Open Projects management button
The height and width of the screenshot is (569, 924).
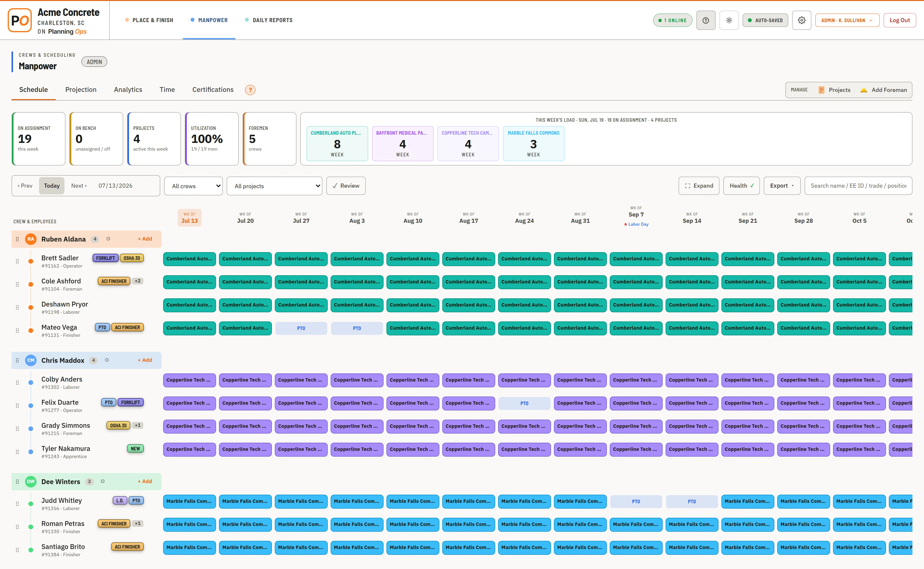coord(834,90)
